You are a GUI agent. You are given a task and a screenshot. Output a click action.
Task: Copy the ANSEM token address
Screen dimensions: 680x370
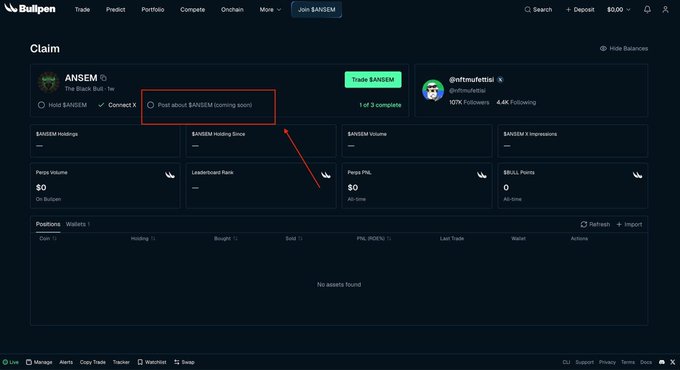tap(103, 78)
